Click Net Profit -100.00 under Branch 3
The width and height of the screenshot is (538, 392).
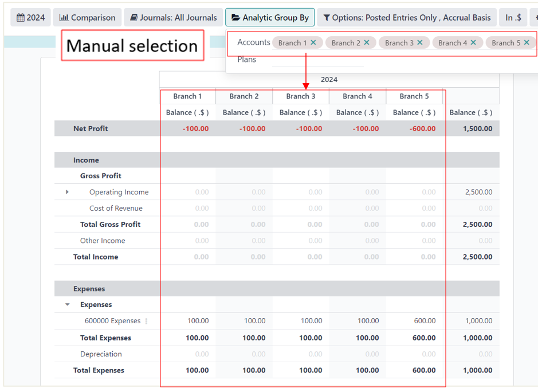pos(309,129)
